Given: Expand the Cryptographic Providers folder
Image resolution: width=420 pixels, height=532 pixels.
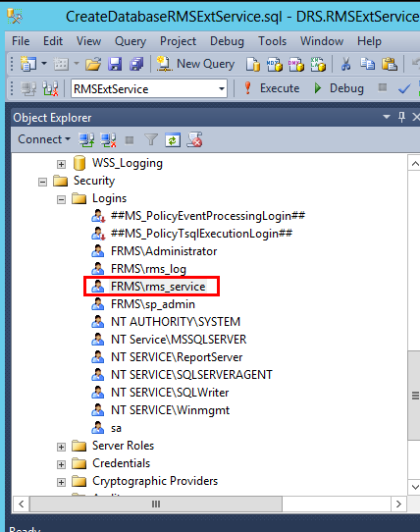Looking at the screenshot, I should point(61,482).
